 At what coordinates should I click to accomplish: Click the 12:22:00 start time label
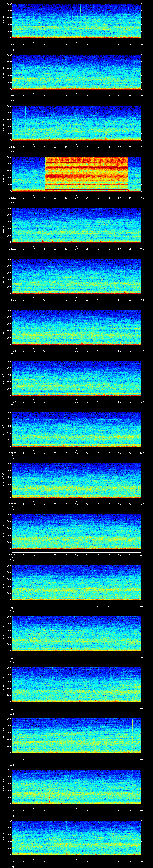click(x=12, y=453)
